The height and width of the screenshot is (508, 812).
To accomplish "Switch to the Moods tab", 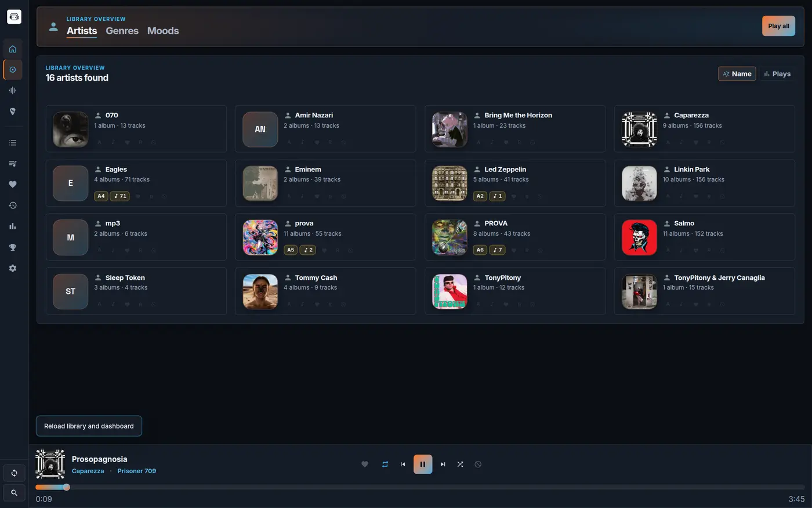I will (163, 31).
